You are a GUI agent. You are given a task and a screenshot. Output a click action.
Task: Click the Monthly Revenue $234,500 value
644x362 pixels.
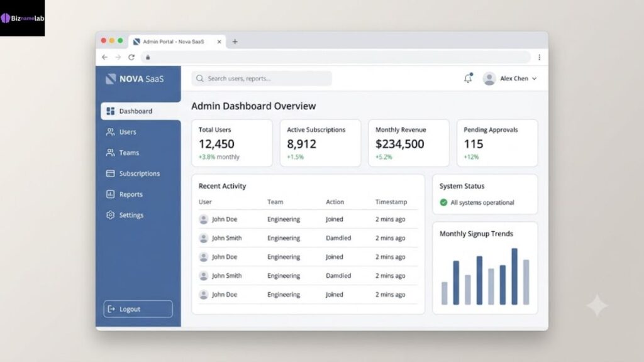(x=399, y=144)
